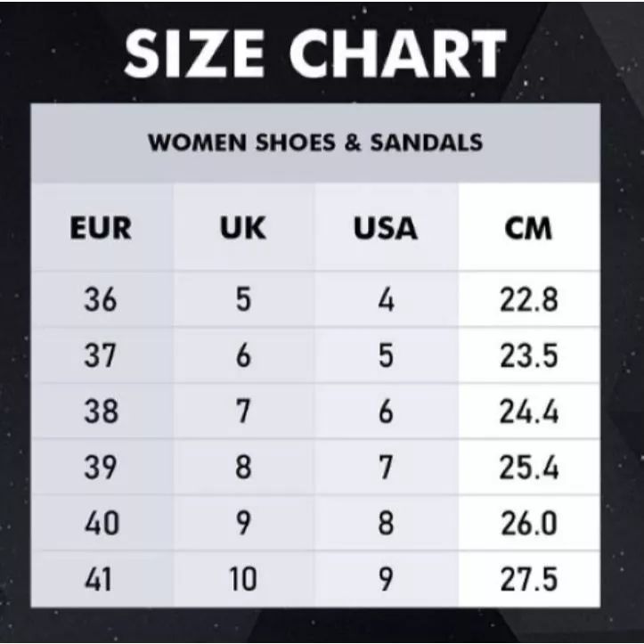
Task: Select EUR size 36 cell
Action: pos(100,300)
